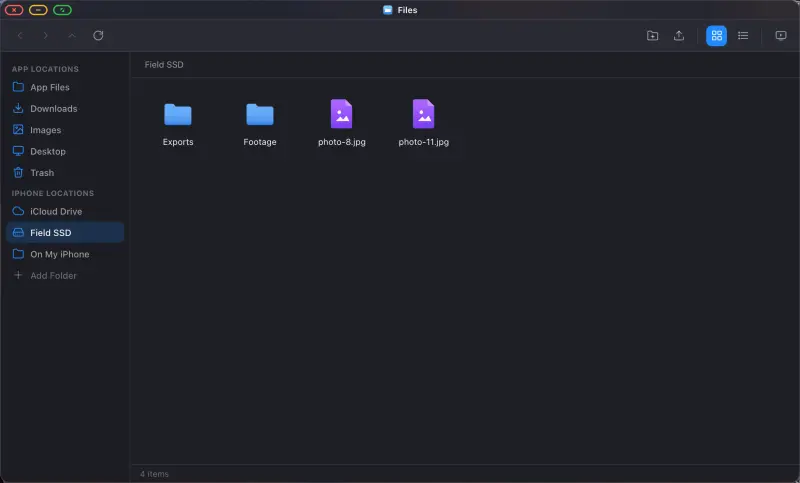The image size is (800, 483).
Task: Click the App Locations section header
Action: pyautogui.click(x=45, y=69)
